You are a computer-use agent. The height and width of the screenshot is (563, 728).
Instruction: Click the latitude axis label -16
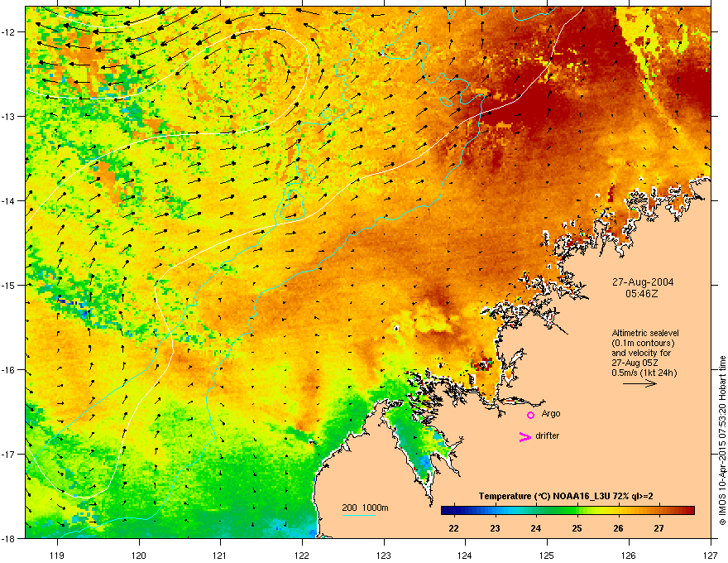click(x=8, y=370)
